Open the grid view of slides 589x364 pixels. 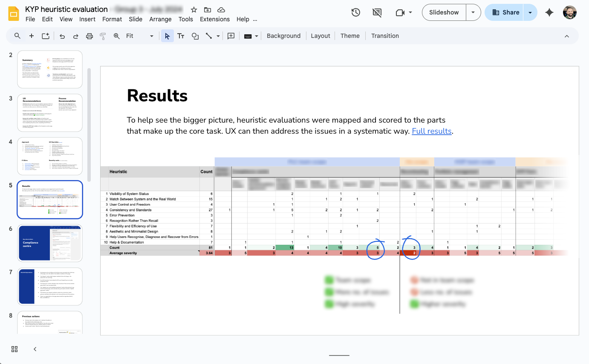tap(14, 349)
